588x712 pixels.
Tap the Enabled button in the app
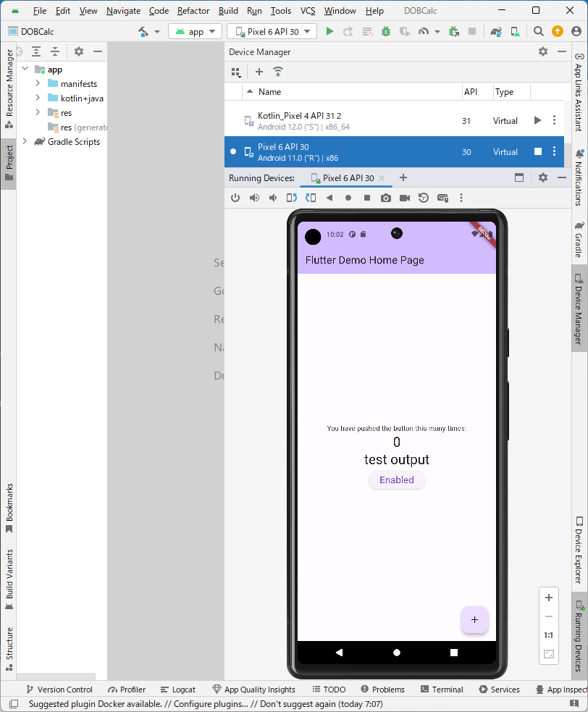click(397, 479)
